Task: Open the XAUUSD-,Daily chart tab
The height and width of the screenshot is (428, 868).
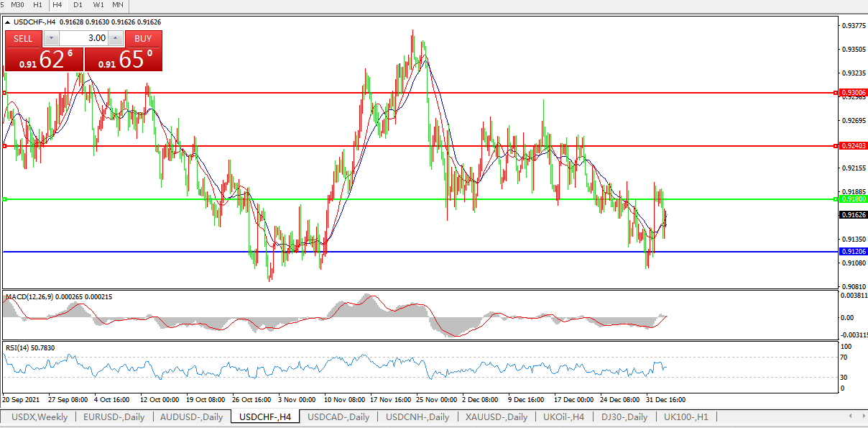Action: pos(496,417)
